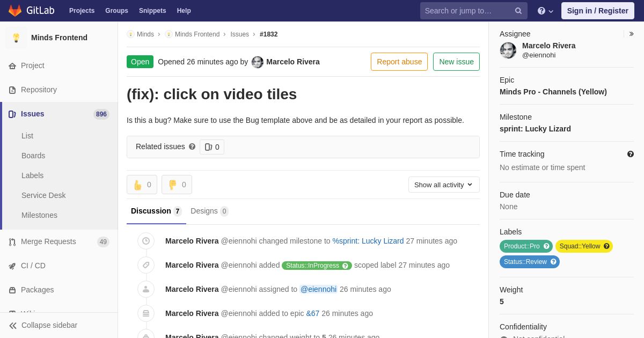Screen dimensions: 644x338
Task: Click the search magnifier icon
Action: tap(518, 11)
